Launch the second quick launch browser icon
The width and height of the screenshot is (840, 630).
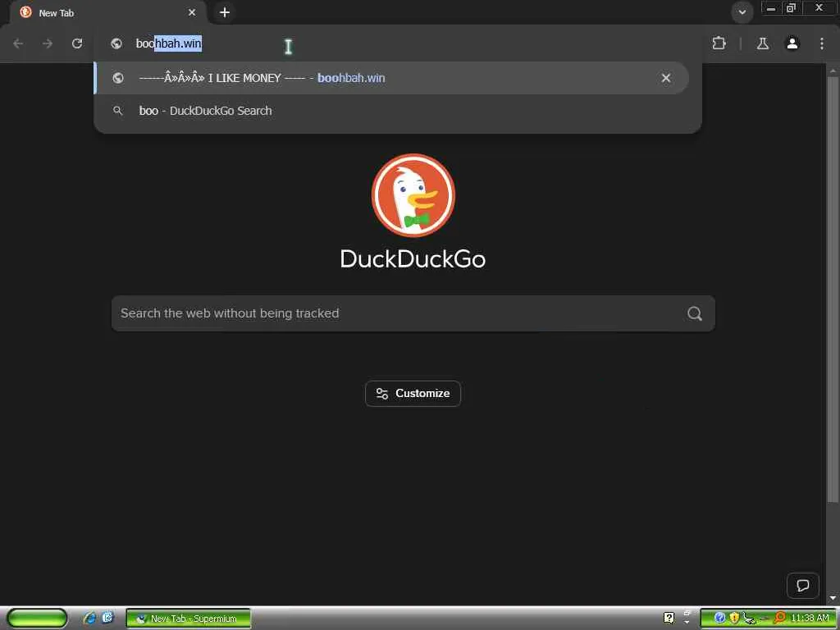click(x=107, y=618)
